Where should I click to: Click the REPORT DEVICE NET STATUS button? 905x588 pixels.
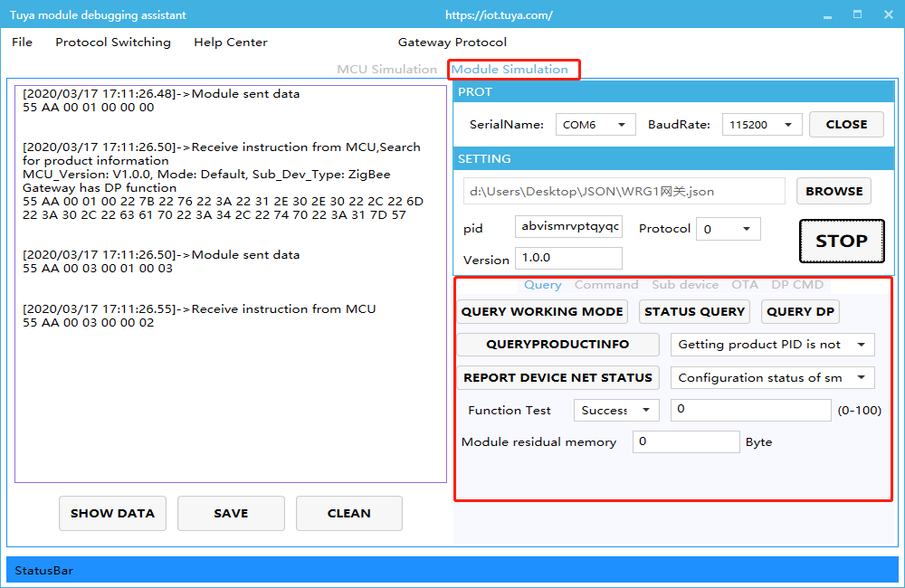(x=557, y=378)
